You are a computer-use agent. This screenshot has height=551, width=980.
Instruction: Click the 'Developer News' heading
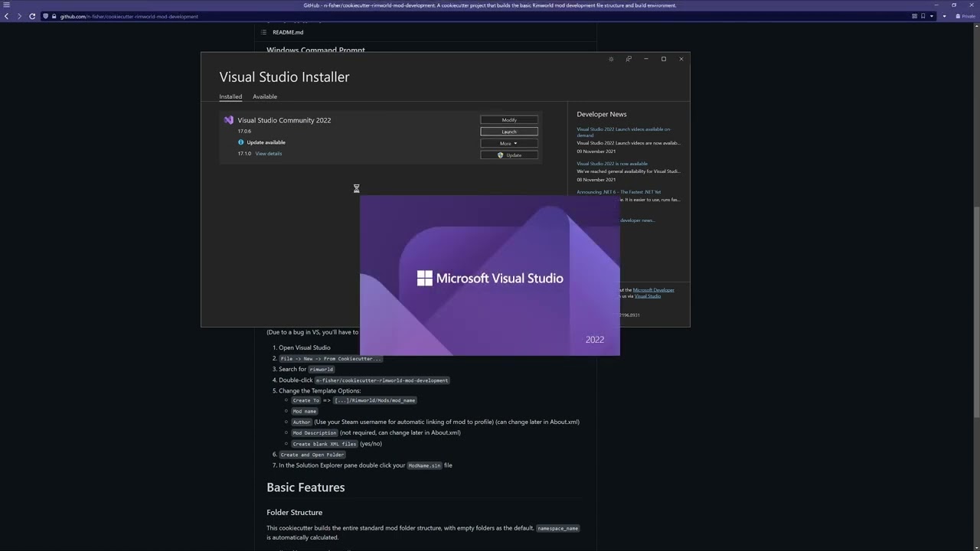coord(602,114)
